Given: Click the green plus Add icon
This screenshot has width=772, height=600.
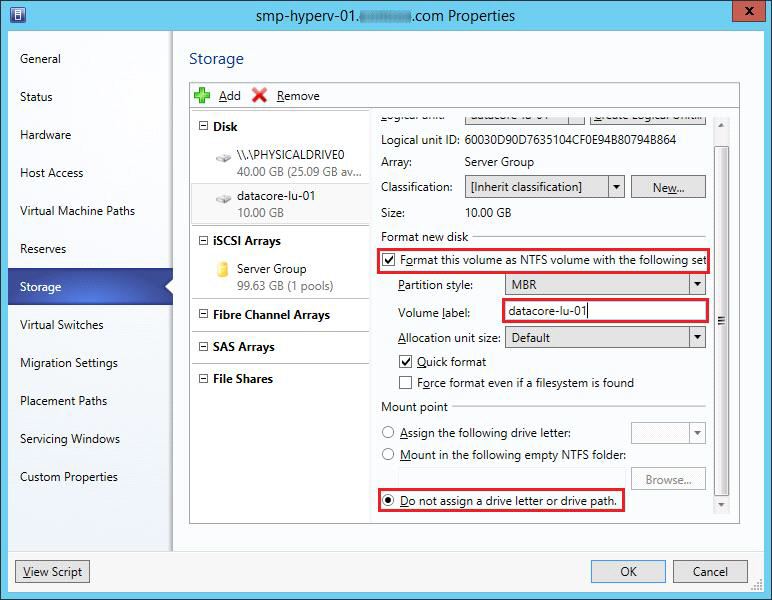Looking at the screenshot, I should 202,95.
